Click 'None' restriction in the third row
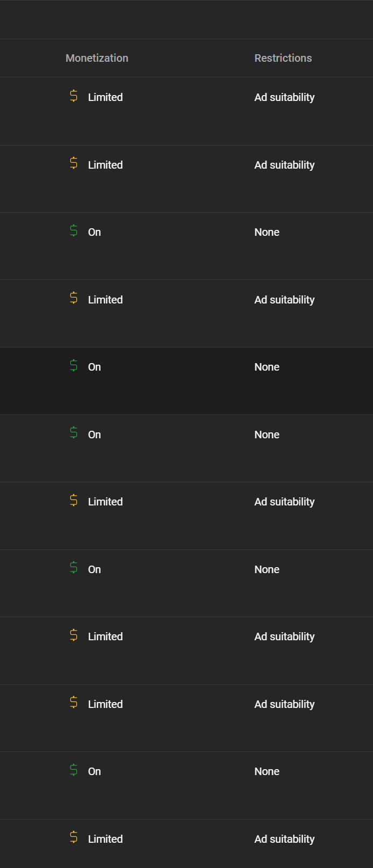The image size is (373, 868). tap(267, 232)
